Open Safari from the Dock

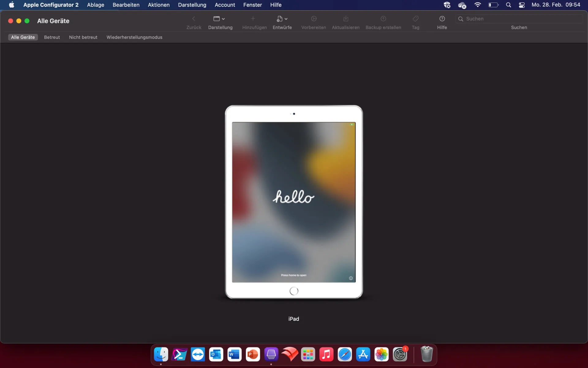(x=345, y=354)
